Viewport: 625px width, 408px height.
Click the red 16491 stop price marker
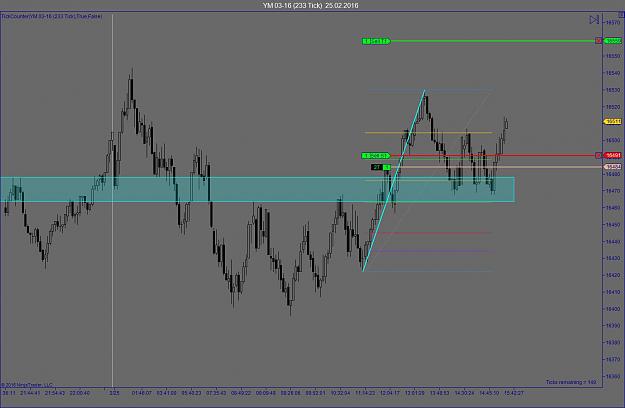(613, 155)
